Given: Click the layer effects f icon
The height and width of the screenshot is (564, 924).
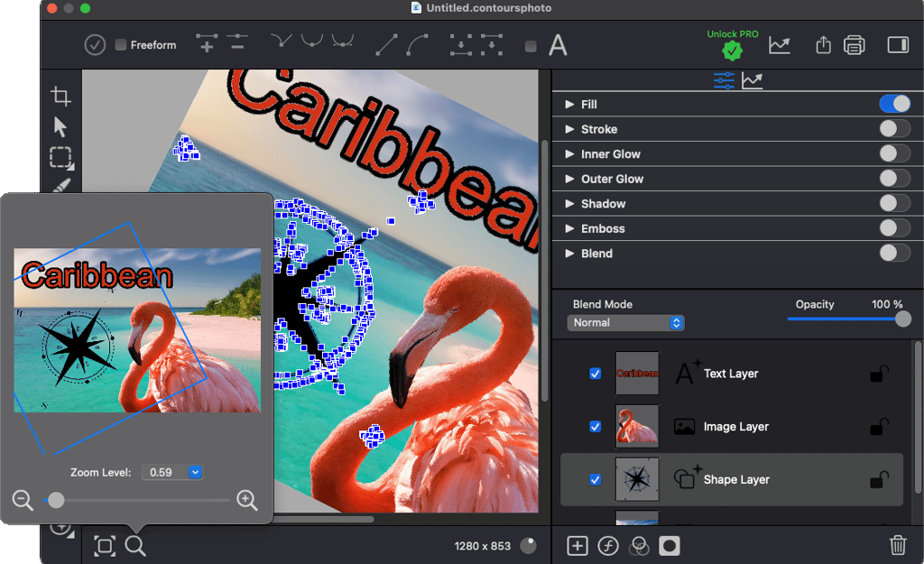Looking at the screenshot, I should (607, 546).
